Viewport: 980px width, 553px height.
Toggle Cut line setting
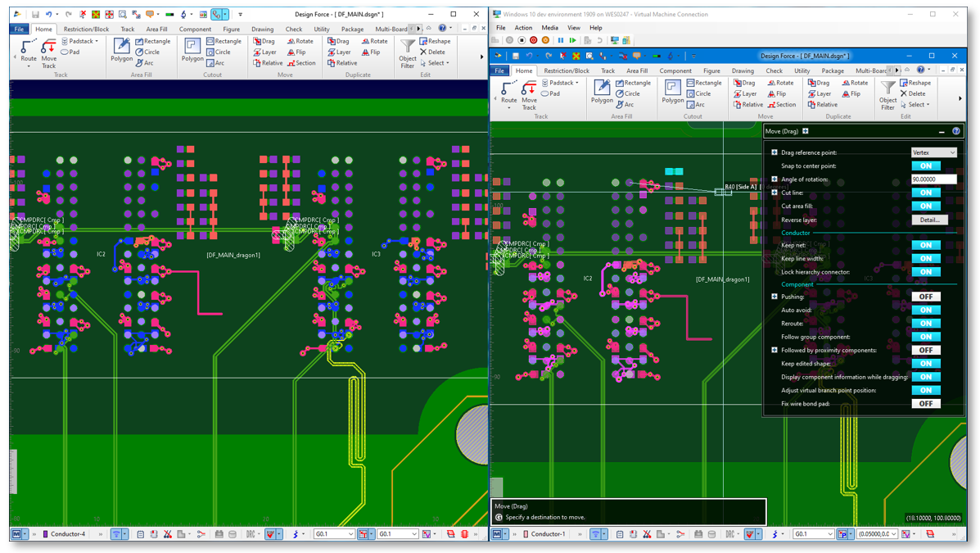926,193
